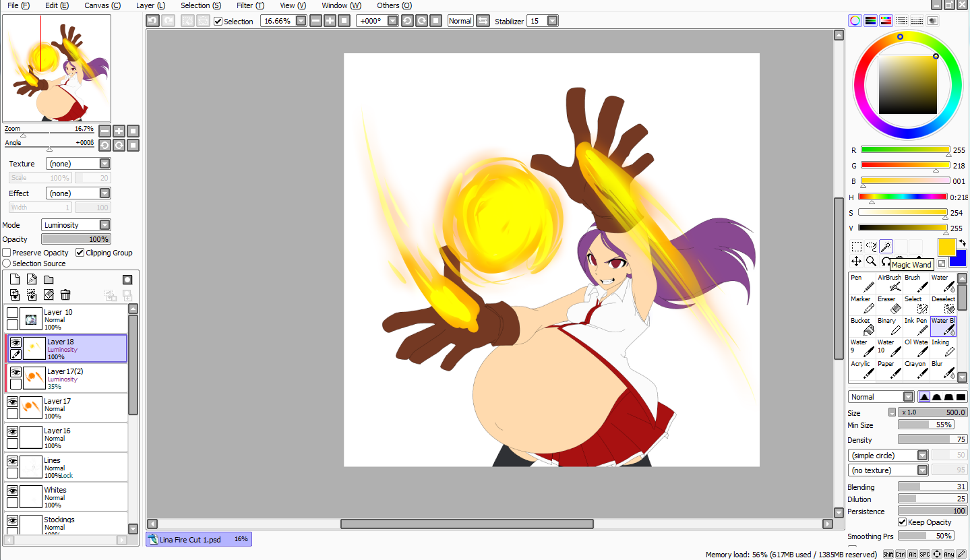Viewport: 970px width, 560px height.
Task: Clear the layer with the eraser-page icon
Action: [x=49, y=294]
